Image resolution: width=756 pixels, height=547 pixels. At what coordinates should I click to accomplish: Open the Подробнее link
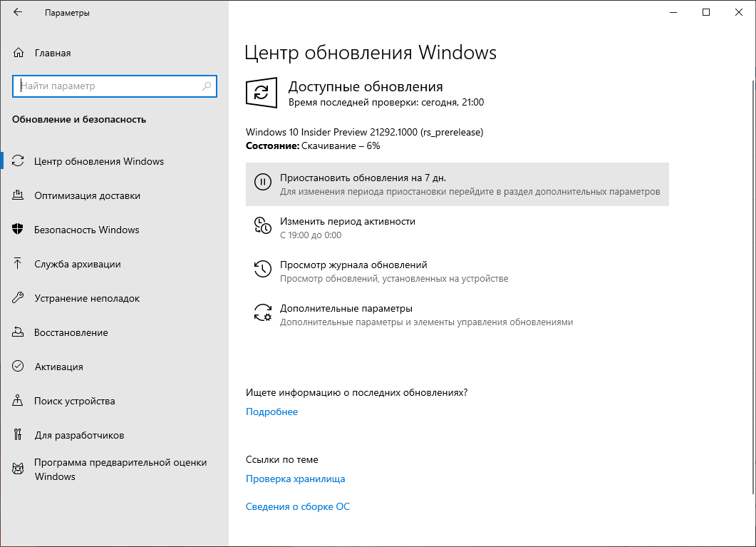point(271,411)
